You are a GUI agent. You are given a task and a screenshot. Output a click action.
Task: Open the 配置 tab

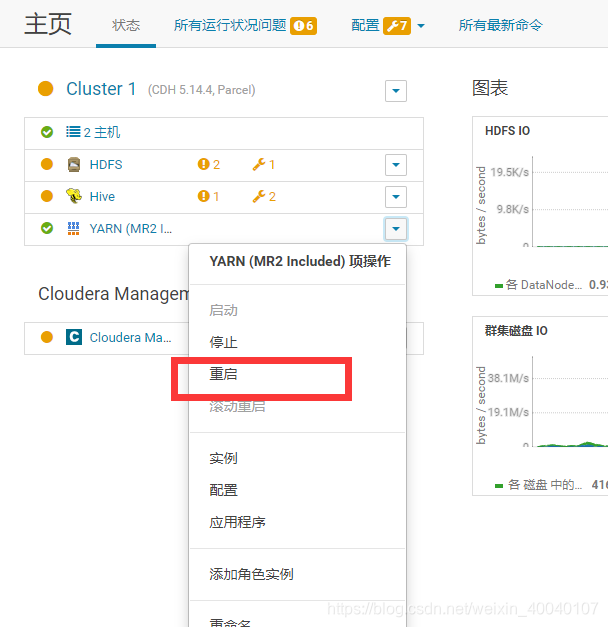[x=365, y=25]
